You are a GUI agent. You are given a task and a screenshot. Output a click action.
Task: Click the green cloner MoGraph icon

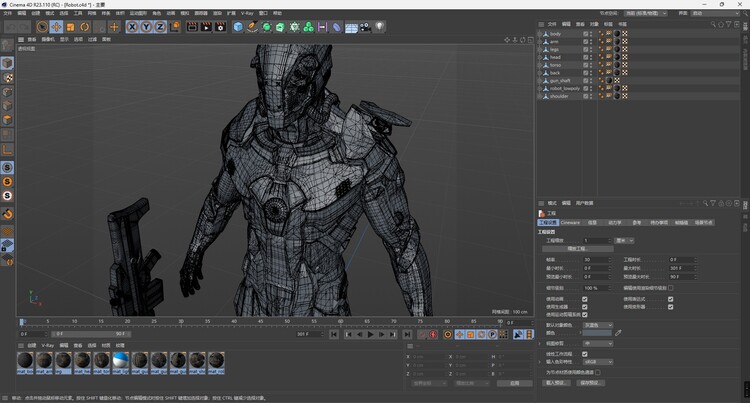[x=309, y=27]
